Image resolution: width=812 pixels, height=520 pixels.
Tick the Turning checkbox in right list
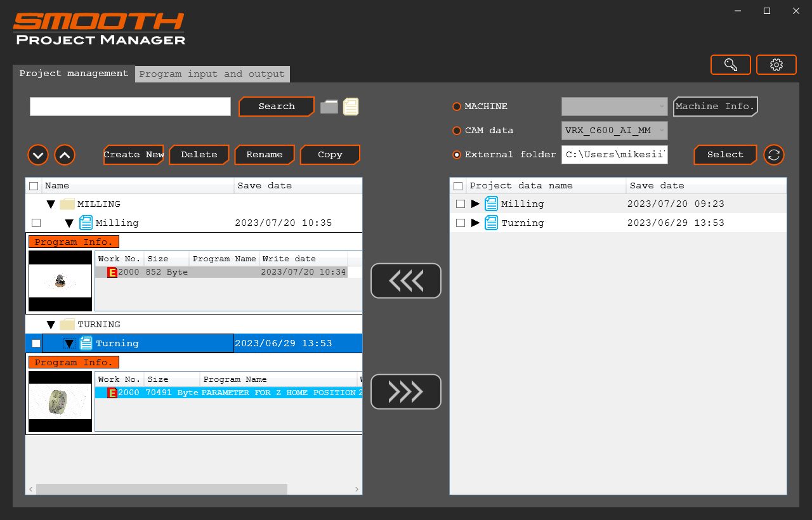[x=461, y=223]
